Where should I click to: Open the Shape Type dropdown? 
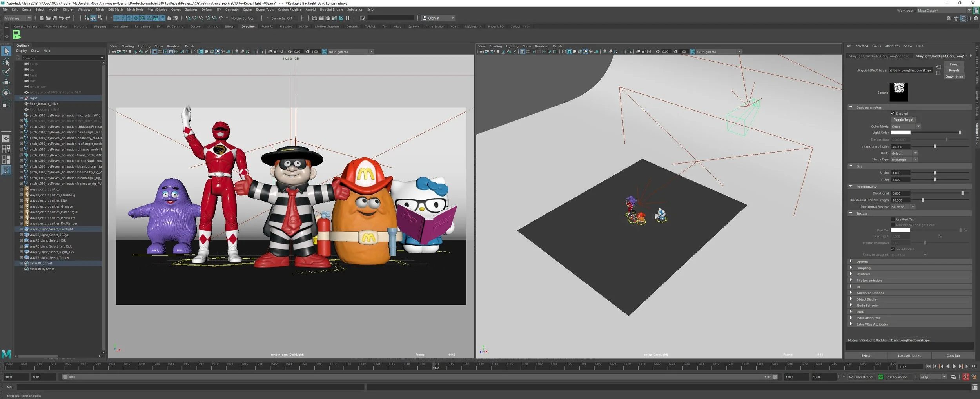[904, 160]
